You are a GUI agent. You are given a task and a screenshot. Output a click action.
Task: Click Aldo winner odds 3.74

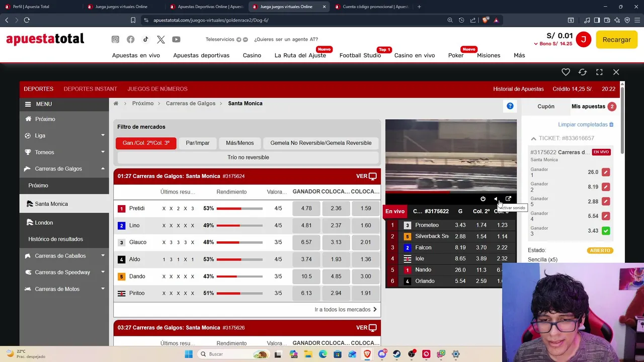click(306, 259)
